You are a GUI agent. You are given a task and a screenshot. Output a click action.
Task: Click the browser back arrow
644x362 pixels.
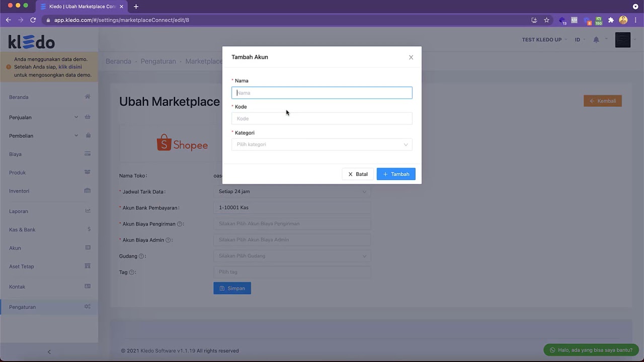8,20
